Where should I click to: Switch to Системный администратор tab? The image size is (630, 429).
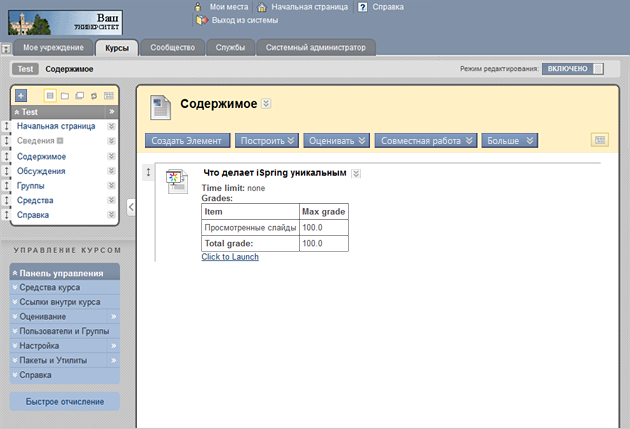click(315, 47)
